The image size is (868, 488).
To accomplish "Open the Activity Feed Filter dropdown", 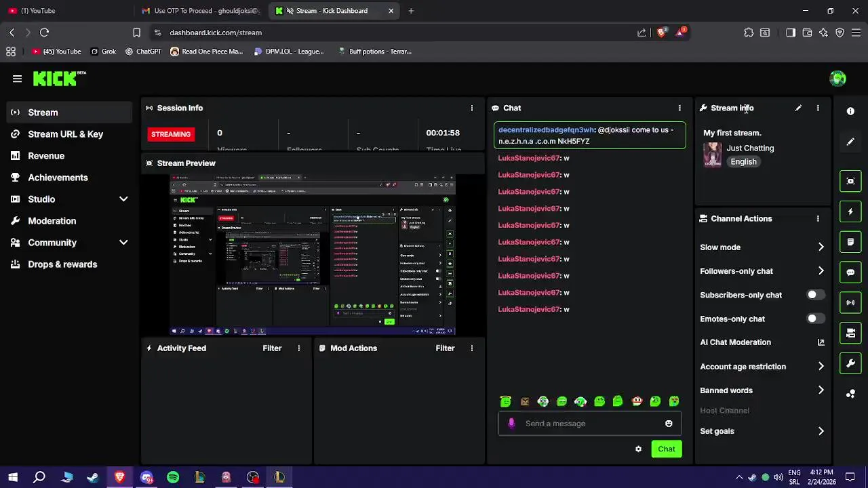I will tap(272, 348).
